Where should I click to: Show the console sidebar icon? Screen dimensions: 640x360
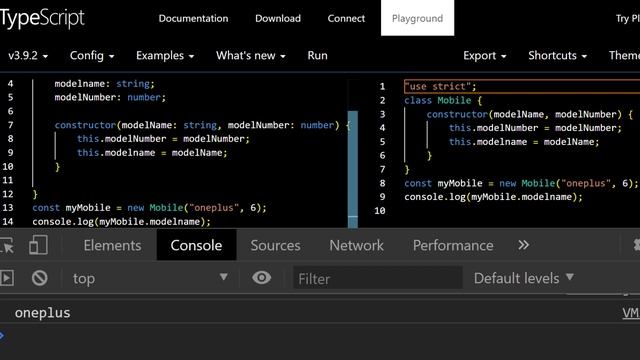pos(7,278)
